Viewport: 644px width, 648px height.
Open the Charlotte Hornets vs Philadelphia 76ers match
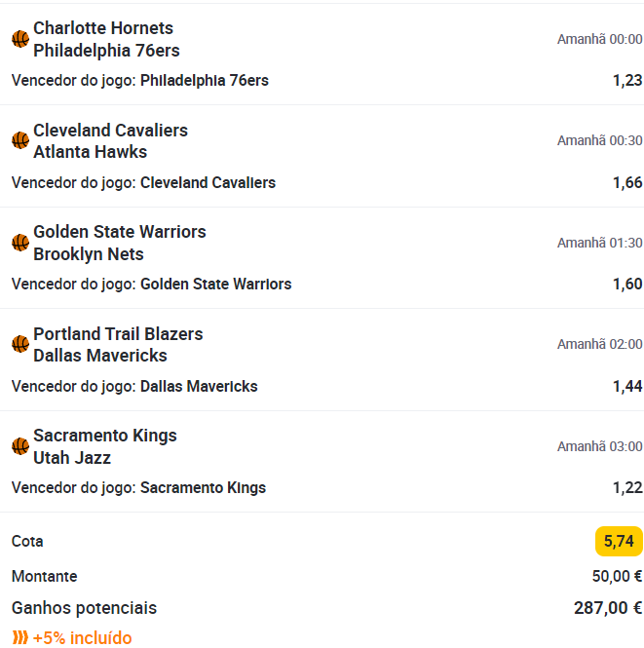pos(106,39)
